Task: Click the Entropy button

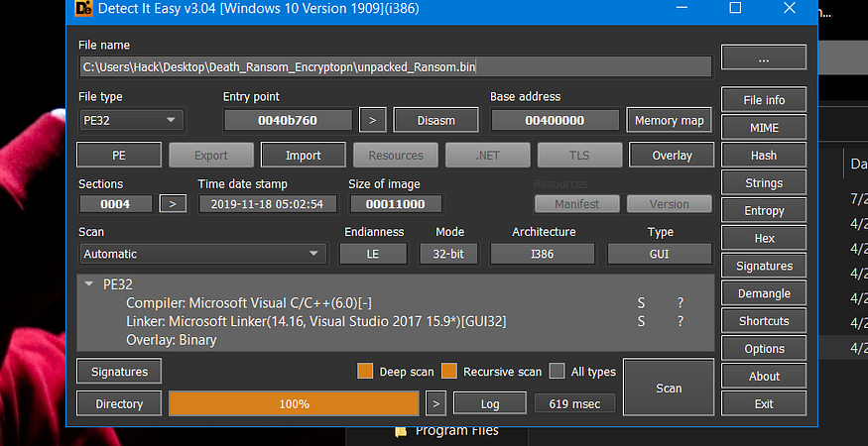Action: [764, 211]
